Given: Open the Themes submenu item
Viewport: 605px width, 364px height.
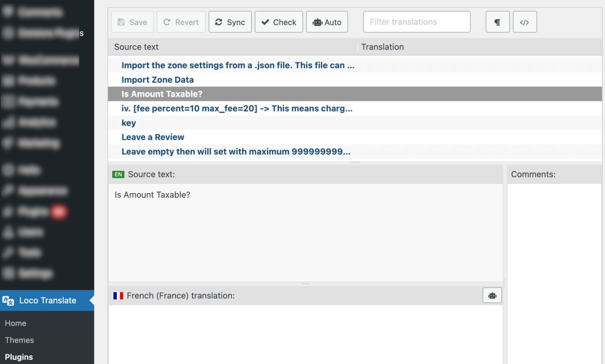Looking at the screenshot, I should click(x=19, y=340).
